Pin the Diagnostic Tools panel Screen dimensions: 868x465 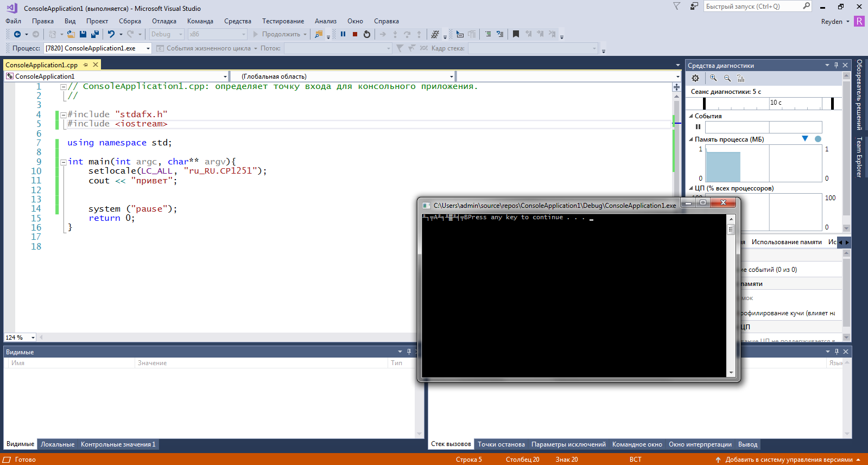pos(836,65)
